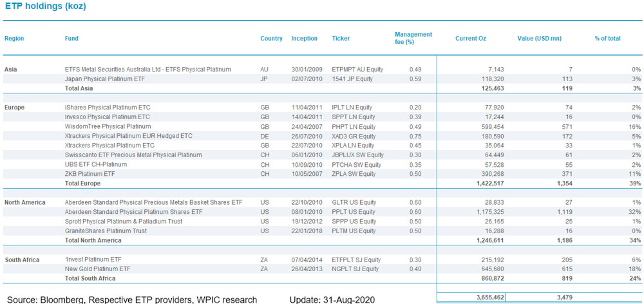
Task: Select New Gold Platinum ETF fund name
Action: (x=97, y=269)
